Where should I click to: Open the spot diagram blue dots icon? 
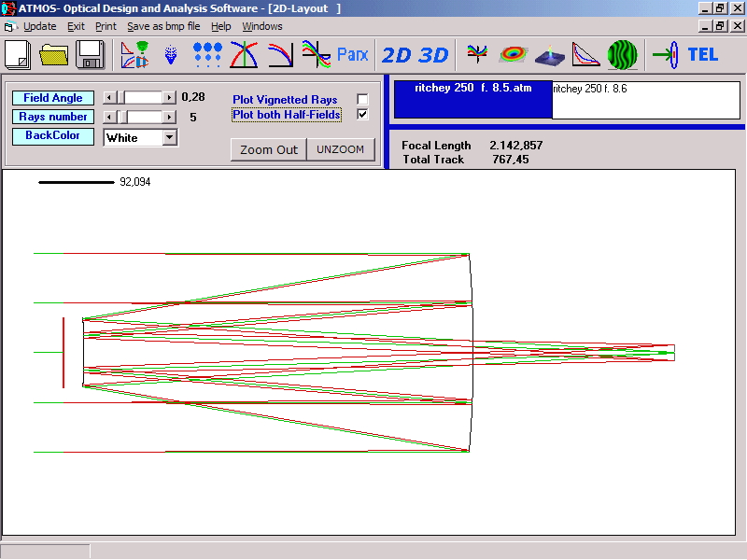(207, 54)
